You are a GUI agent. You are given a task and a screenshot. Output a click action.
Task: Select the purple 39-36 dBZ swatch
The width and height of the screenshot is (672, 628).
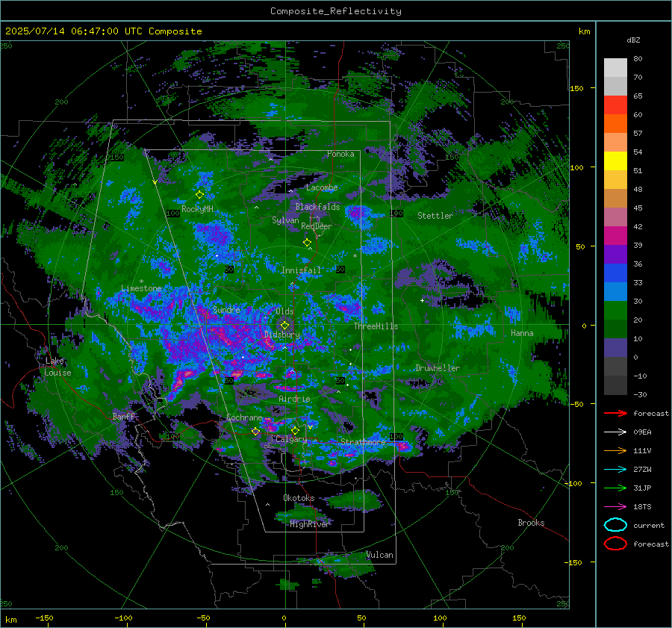(615, 254)
